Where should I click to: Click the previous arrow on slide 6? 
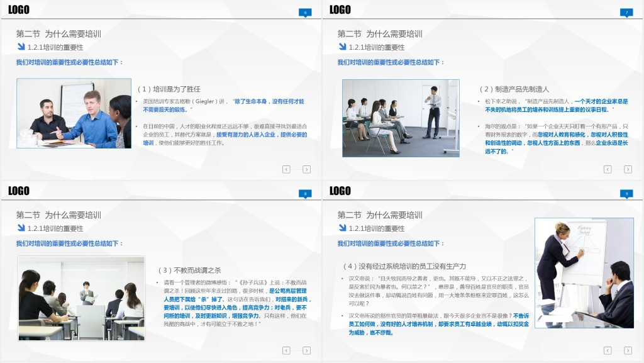click(286, 169)
